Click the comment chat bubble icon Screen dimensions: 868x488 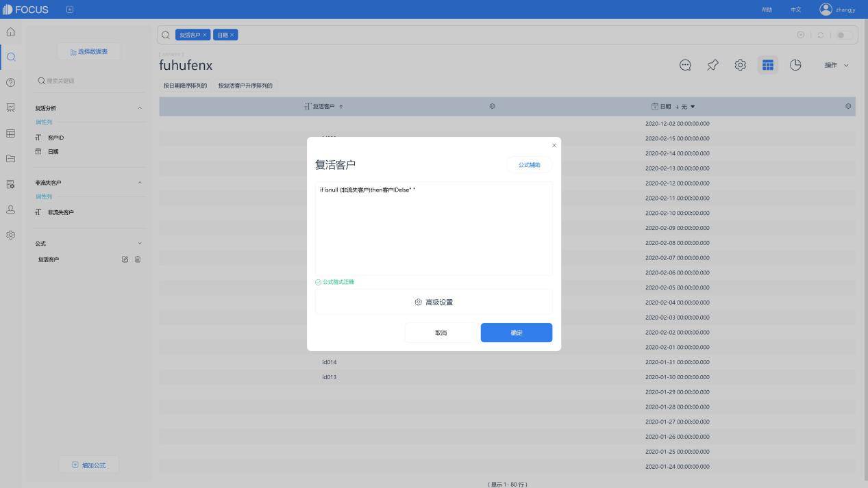click(x=685, y=65)
